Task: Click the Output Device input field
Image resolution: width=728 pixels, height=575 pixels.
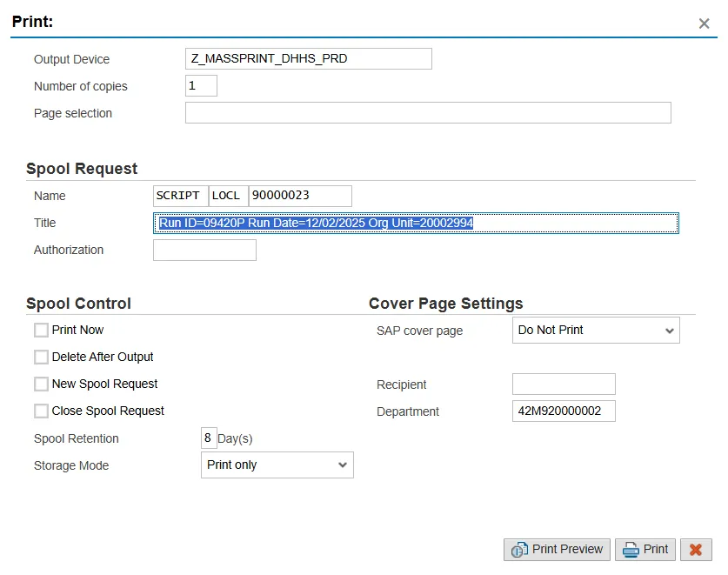Action: coord(309,59)
